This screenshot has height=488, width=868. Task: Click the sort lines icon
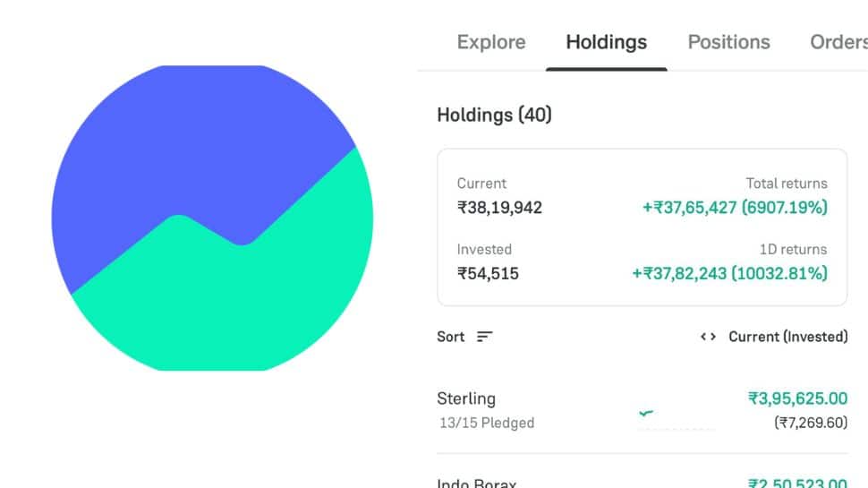484,337
